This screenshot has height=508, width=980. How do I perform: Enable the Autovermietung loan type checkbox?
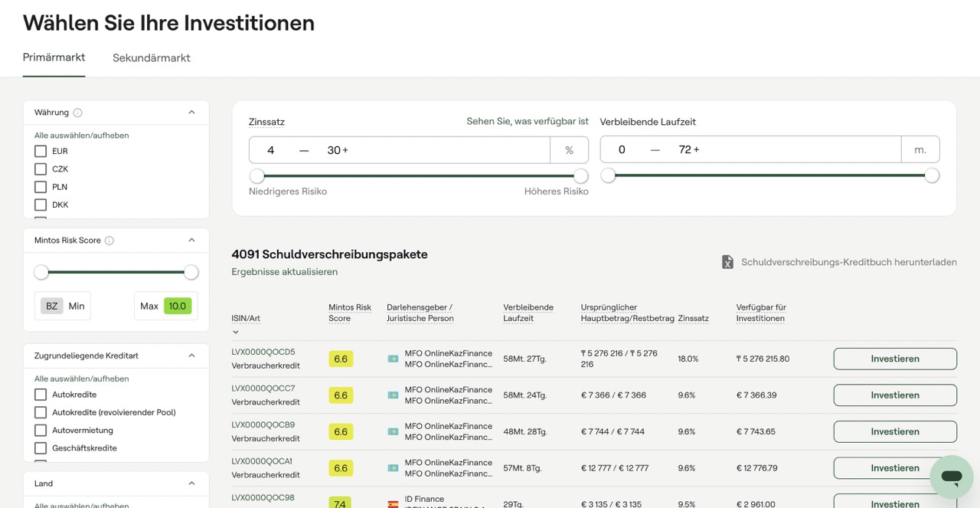(x=41, y=431)
